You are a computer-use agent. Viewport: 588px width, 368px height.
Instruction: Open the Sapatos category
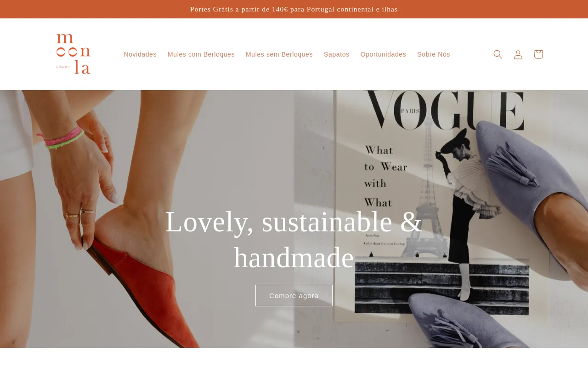click(337, 54)
